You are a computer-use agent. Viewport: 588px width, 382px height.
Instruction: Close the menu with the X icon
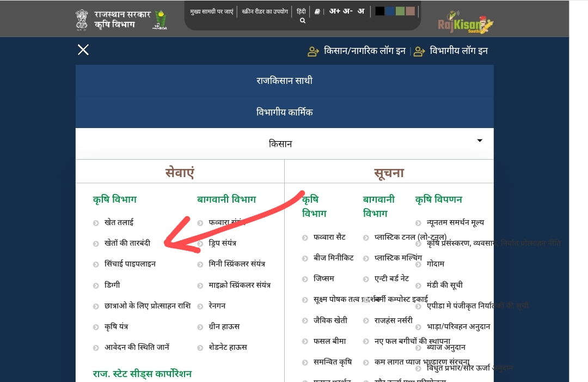(x=83, y=50)
